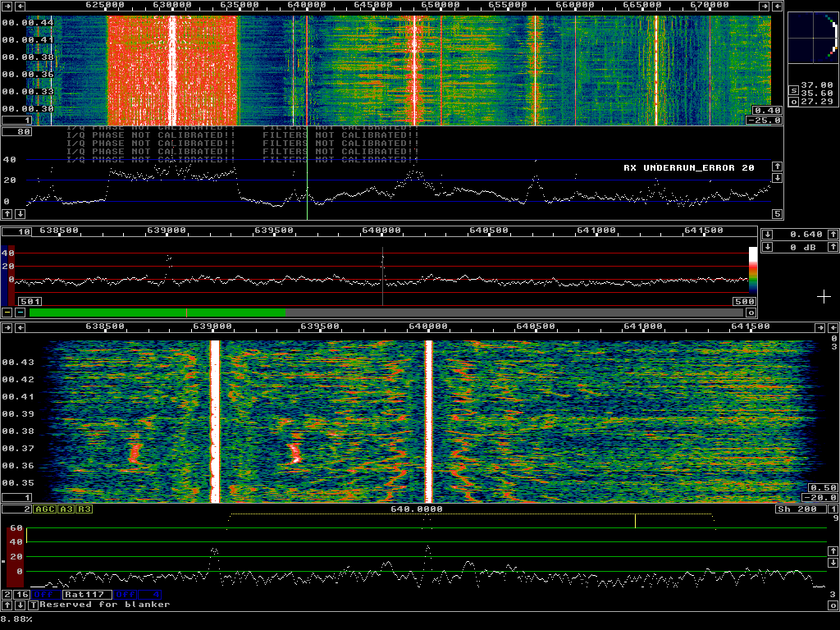Toggle the 's' button in polarization panel
This screenshot has width=840, height=630.
coord(794,90)
